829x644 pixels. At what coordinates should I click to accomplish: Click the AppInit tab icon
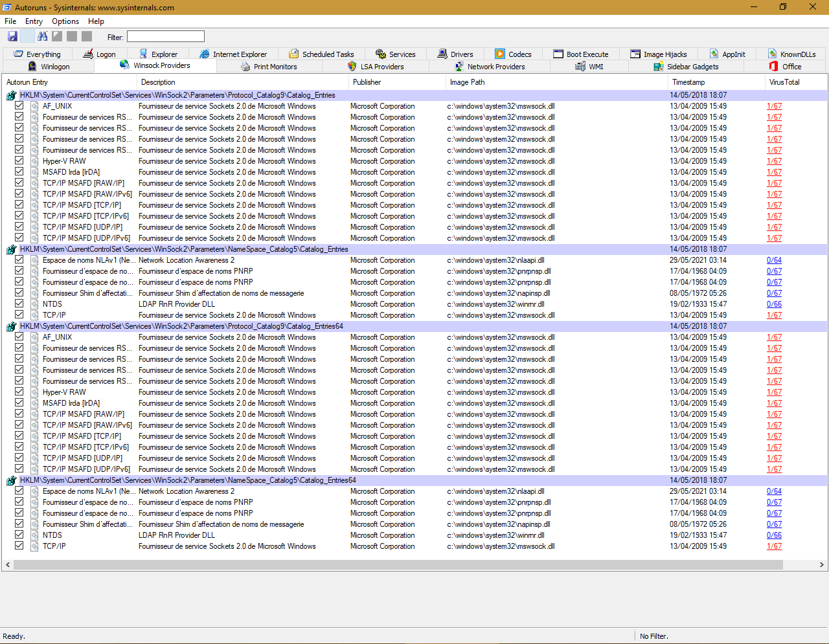[x=714, y=54]
